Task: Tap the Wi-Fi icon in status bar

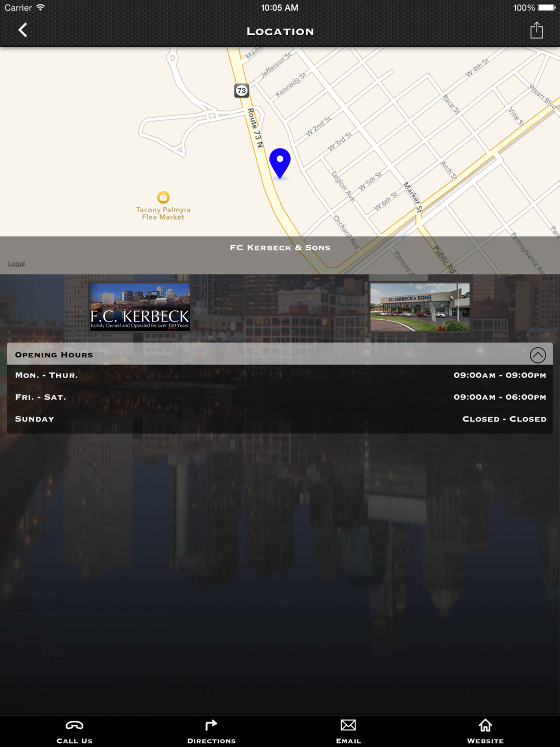Action: pos(40,8)
